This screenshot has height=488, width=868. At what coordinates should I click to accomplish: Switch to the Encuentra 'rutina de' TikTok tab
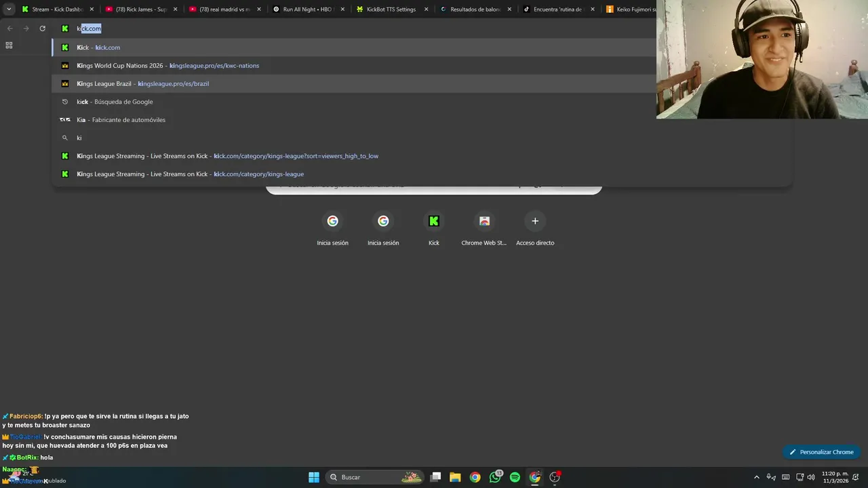[559, 9]
